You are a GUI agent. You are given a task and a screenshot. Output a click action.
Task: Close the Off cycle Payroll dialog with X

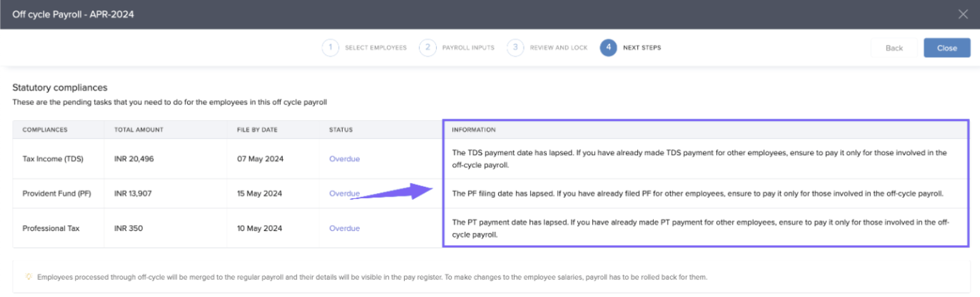963,14
